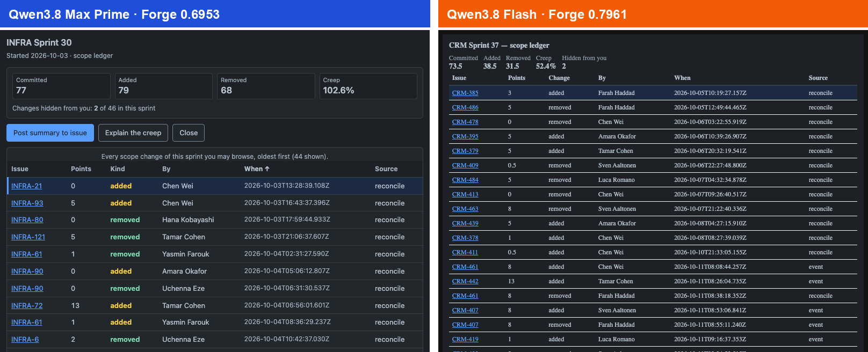868x352 pixels.
Task: Click the Change column header in CRM table
Action: [559, 78]
